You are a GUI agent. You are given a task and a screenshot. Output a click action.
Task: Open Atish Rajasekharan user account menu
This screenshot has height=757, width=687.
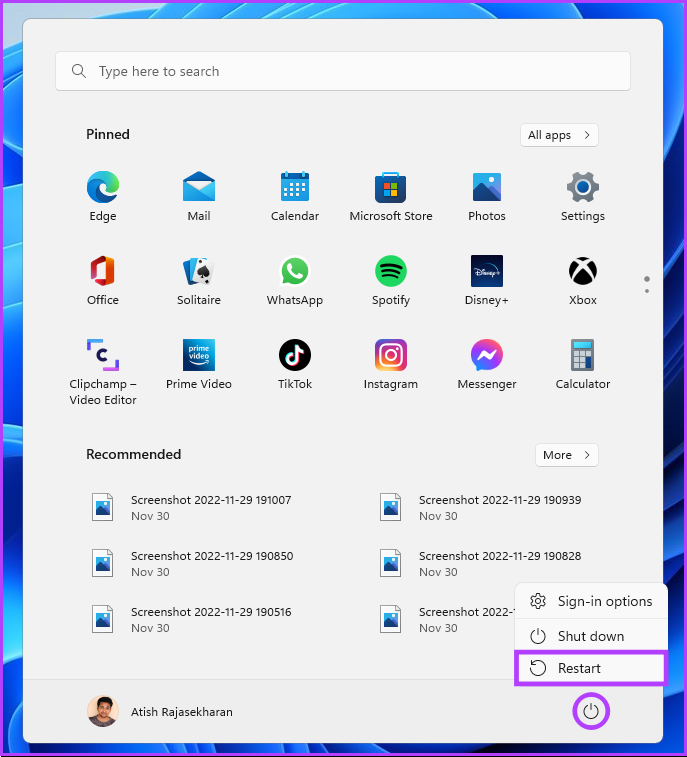[160, 711]
